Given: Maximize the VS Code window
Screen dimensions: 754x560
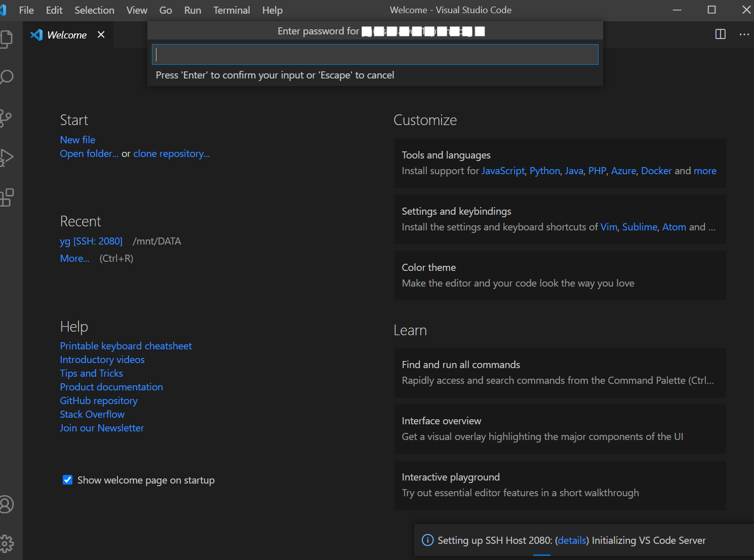Looking at the screenshot, I should (x=711, y=10).
